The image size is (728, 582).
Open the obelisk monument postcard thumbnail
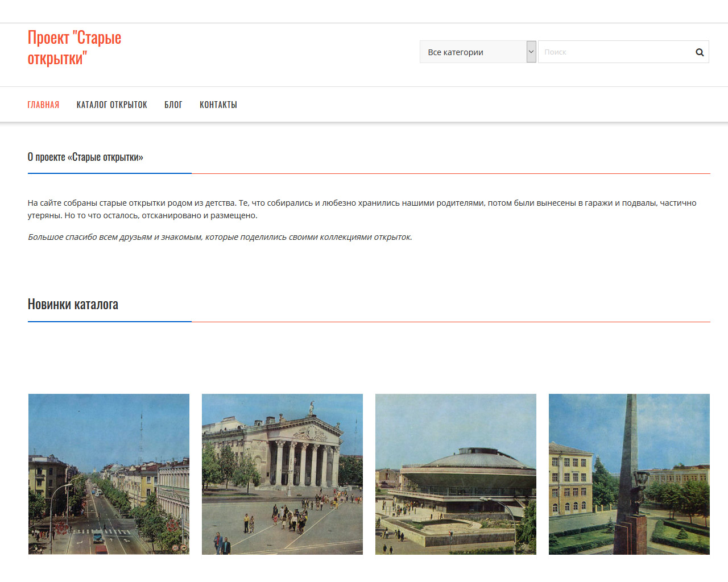[x=629, y=474]
